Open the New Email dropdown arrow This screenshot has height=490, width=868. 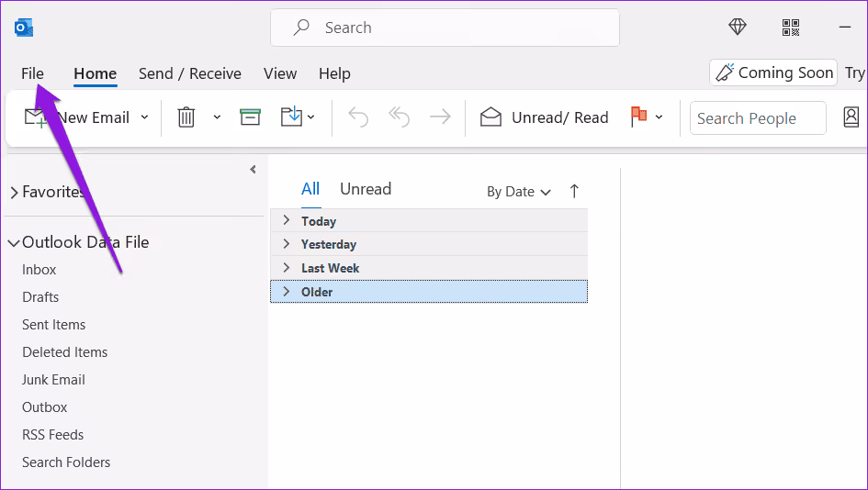(x=144, y=117)
